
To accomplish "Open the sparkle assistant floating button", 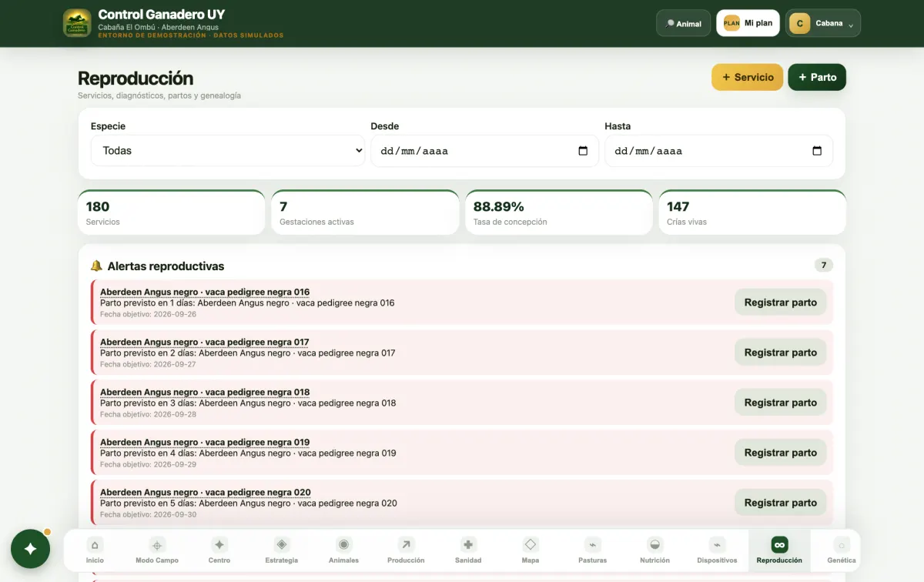I will 31,549.
